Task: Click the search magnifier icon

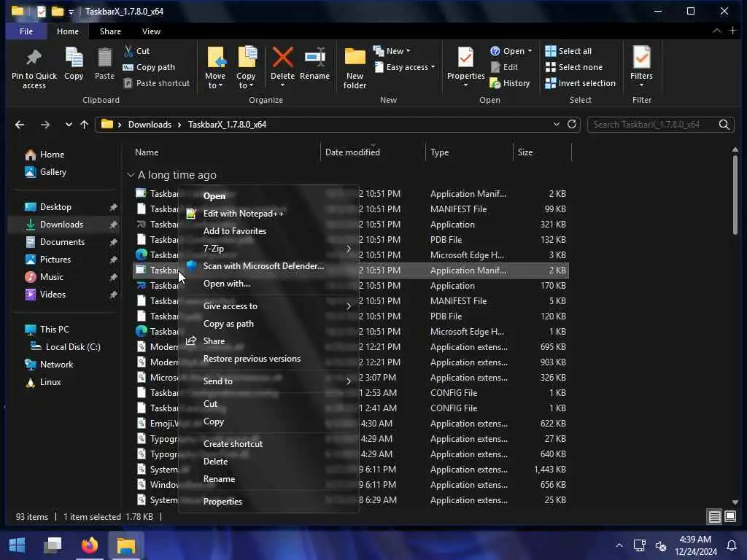Action: (724, 125)
